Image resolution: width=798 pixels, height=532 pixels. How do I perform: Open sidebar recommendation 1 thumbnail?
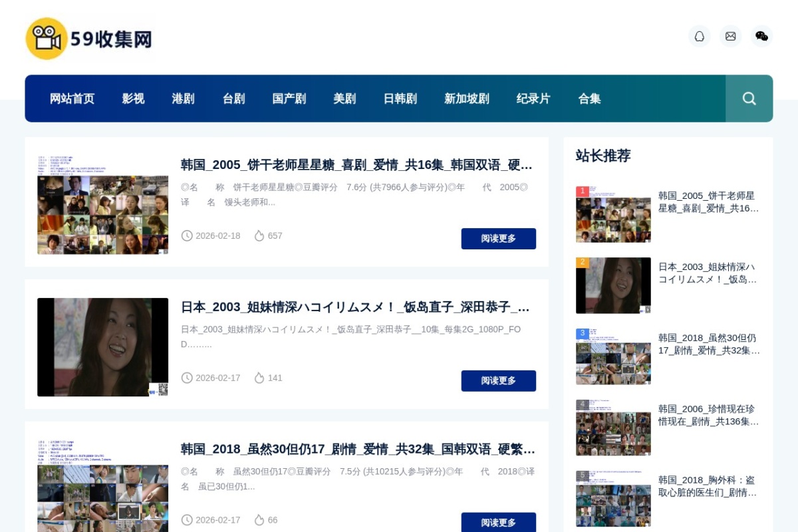pos(613,214)
